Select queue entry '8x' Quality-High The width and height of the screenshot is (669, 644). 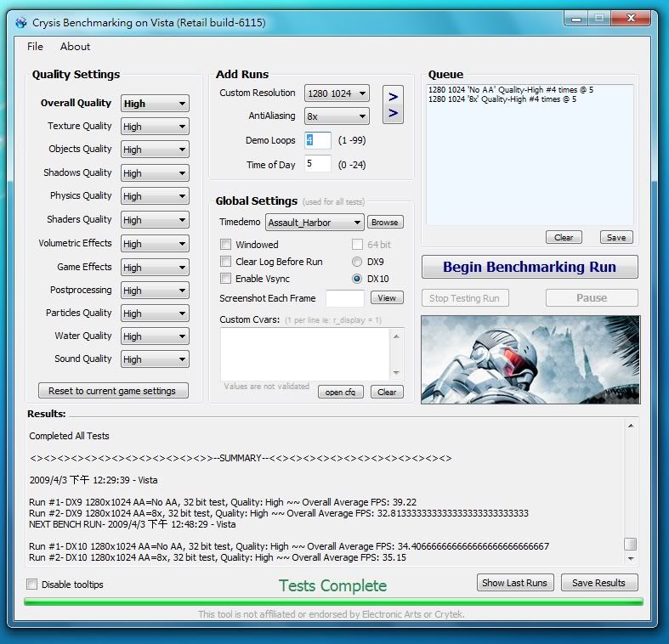(x=502, y=99)
